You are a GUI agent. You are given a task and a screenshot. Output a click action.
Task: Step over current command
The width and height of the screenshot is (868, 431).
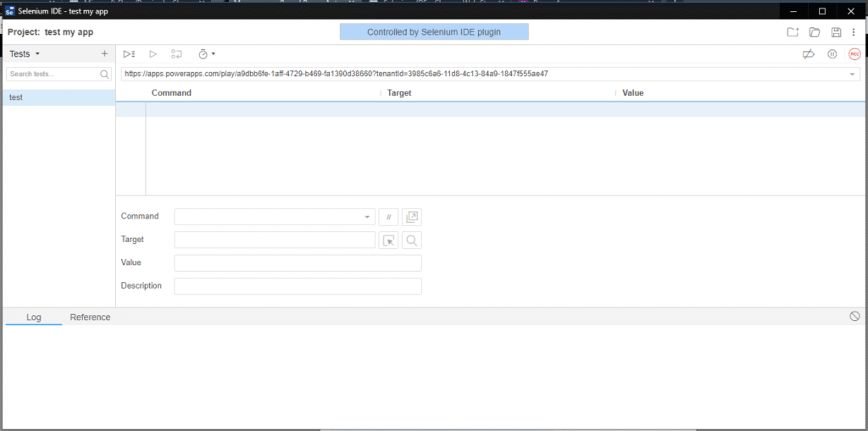point(176,54)
